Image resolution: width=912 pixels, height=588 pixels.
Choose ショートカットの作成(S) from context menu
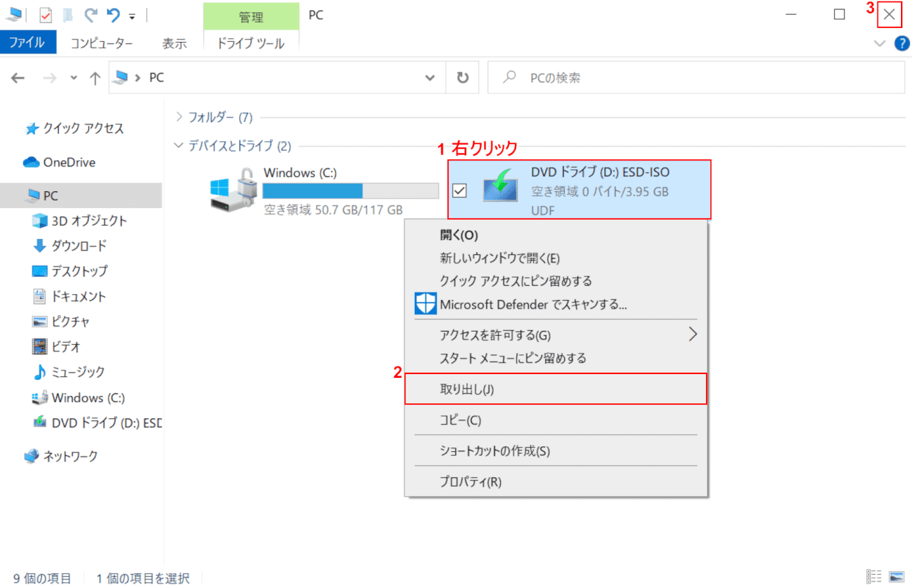coord(556,451)
